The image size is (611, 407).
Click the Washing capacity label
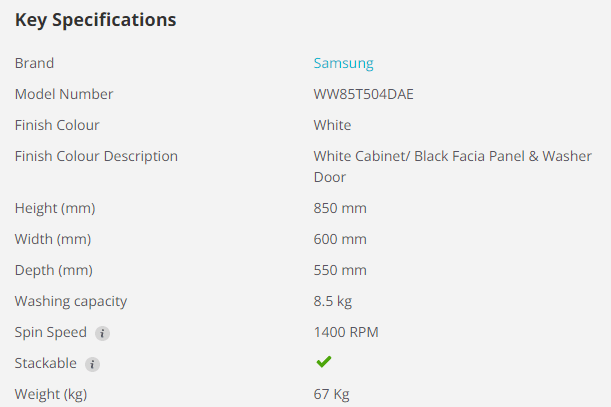71,301
